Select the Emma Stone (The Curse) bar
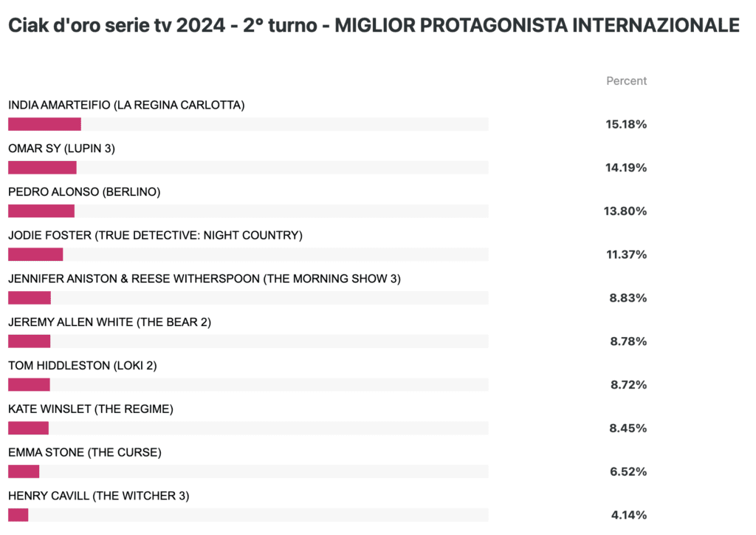Screen dimensions: 756x535 coord(24,471)
